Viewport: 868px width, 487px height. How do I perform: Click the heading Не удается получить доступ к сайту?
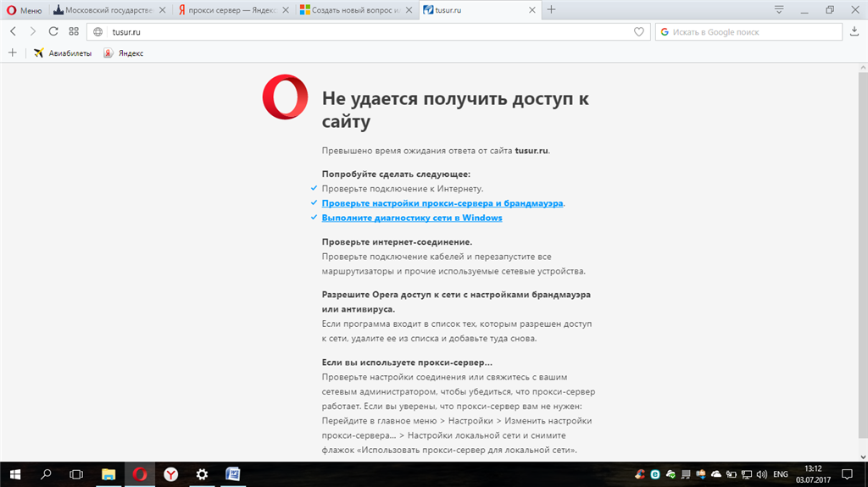[455, 109]
